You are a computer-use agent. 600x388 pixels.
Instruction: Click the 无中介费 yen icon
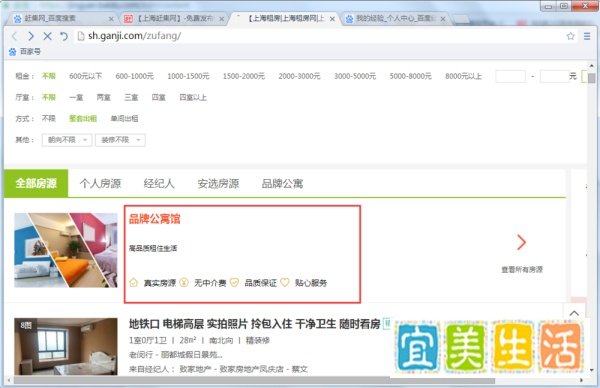184,282
